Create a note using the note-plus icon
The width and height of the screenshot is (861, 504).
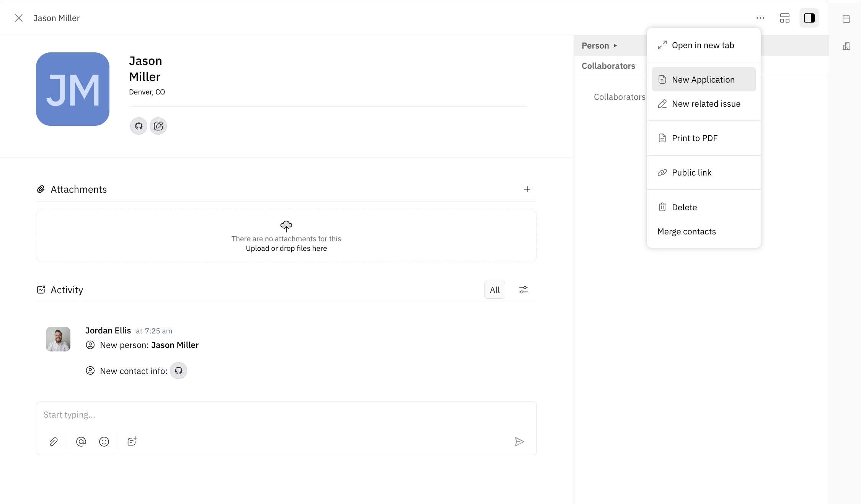[132, 441]
